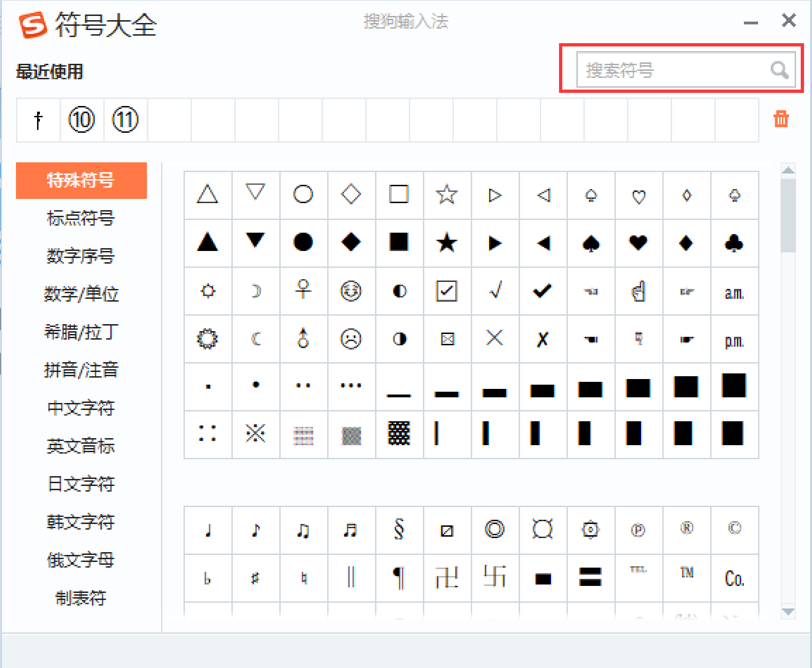Switch to 日文字符 category
Screen dimensions: 812x668
(x=81, y=484)
